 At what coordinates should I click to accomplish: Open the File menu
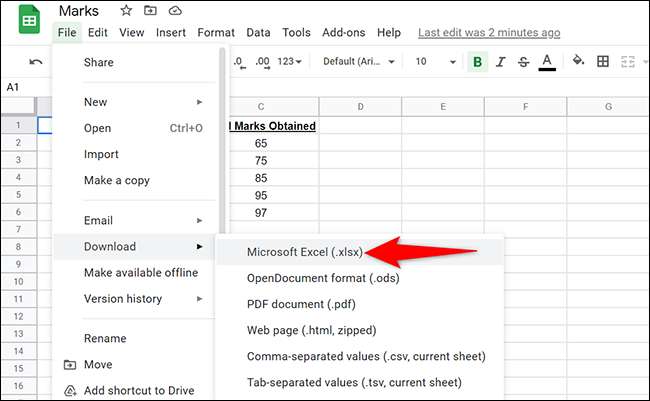coord(67,32)
